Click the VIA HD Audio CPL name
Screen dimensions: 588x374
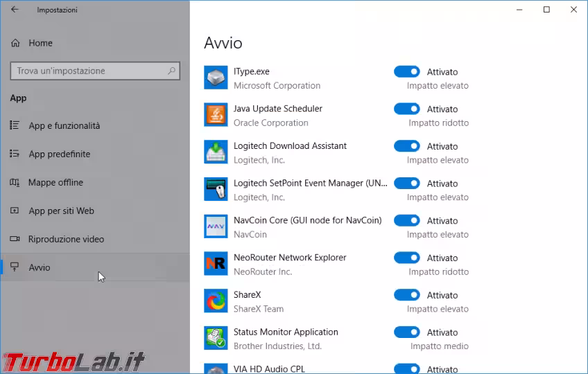click(269, 368)
